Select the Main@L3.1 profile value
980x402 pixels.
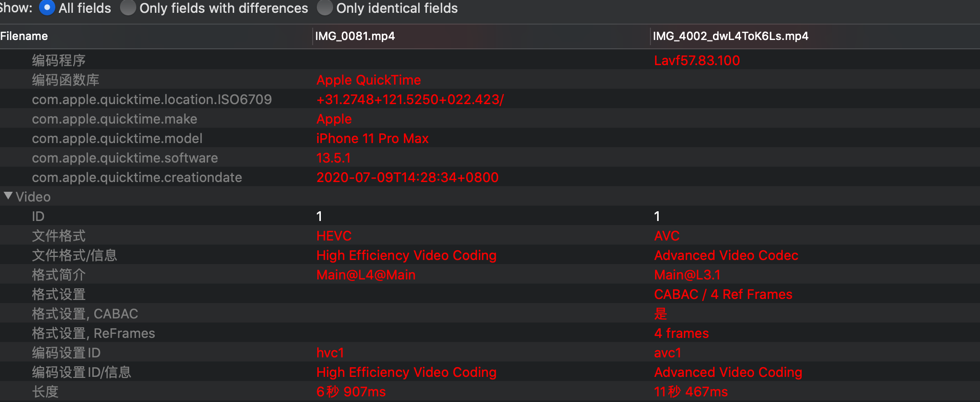tap(687, 275)
